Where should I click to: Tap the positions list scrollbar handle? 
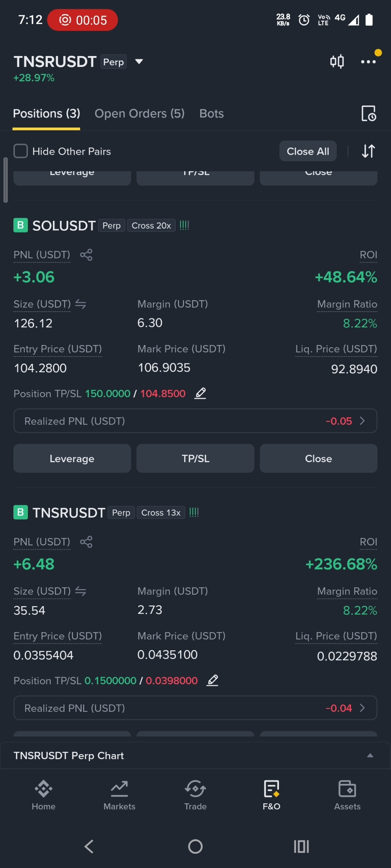tap(5, 180)
